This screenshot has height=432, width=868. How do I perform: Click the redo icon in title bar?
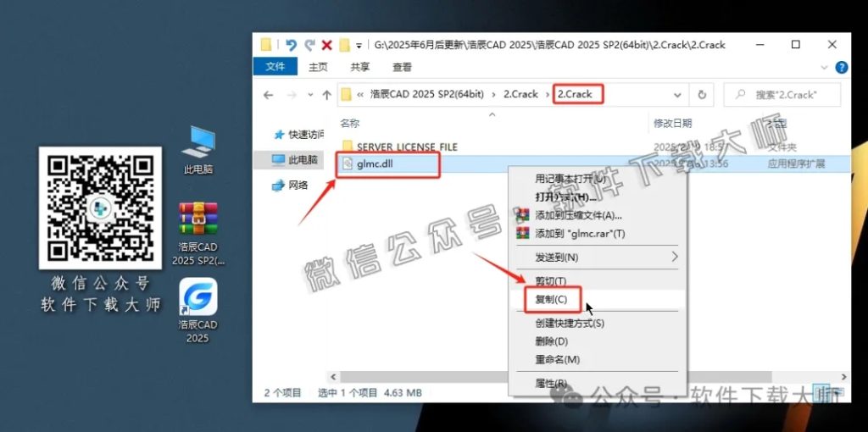pyautogui.click(x=309, y=46)
